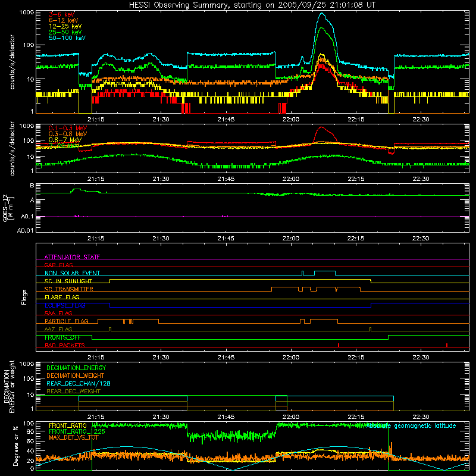Select the MAX_DET_VS_TOT legend label
Viewport: 476px width, 476px height.
pos(74,437)
